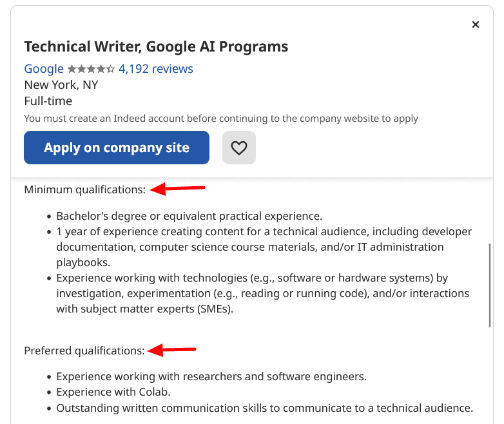Close the job details panel
This screenshot has width=504, height=424.
(x=476, y=24)
